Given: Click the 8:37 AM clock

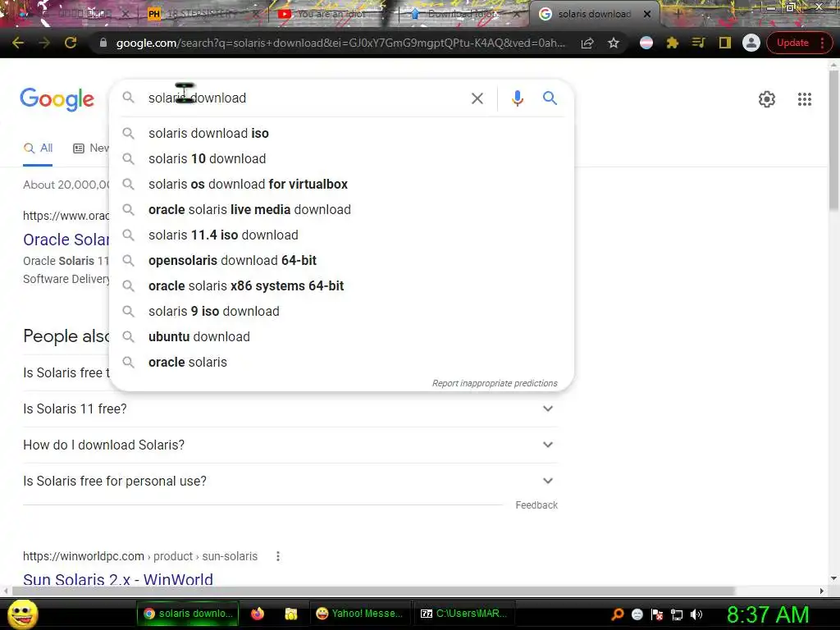Looking at the screenshot, I should coord(768,614).
